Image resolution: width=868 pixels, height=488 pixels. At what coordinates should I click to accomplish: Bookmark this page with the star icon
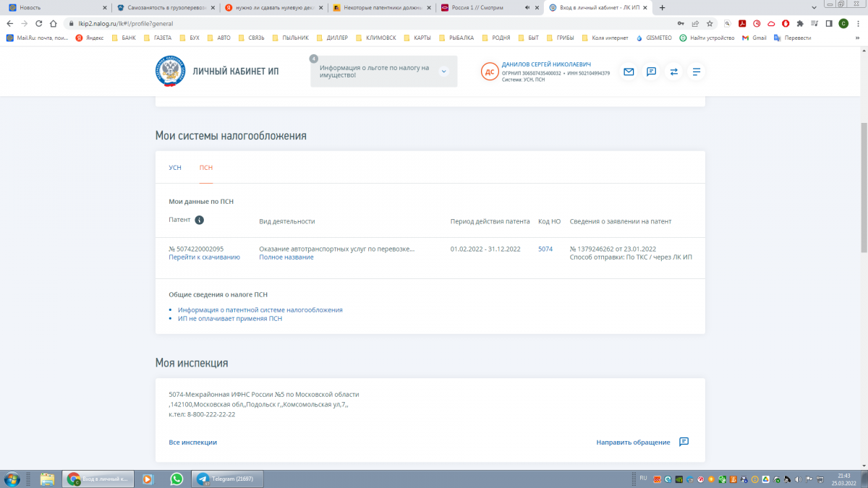(x=710, y=23)
